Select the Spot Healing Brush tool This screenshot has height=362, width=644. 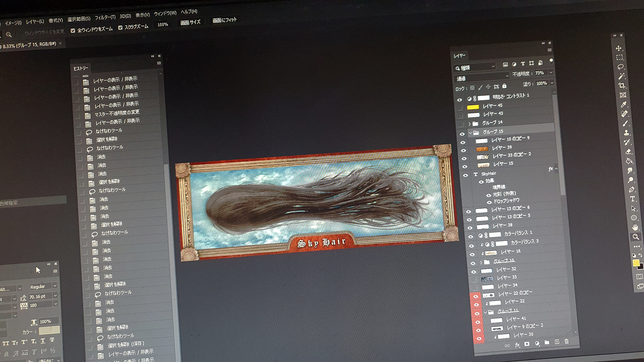pyautogui.click(x=625, y=114)
